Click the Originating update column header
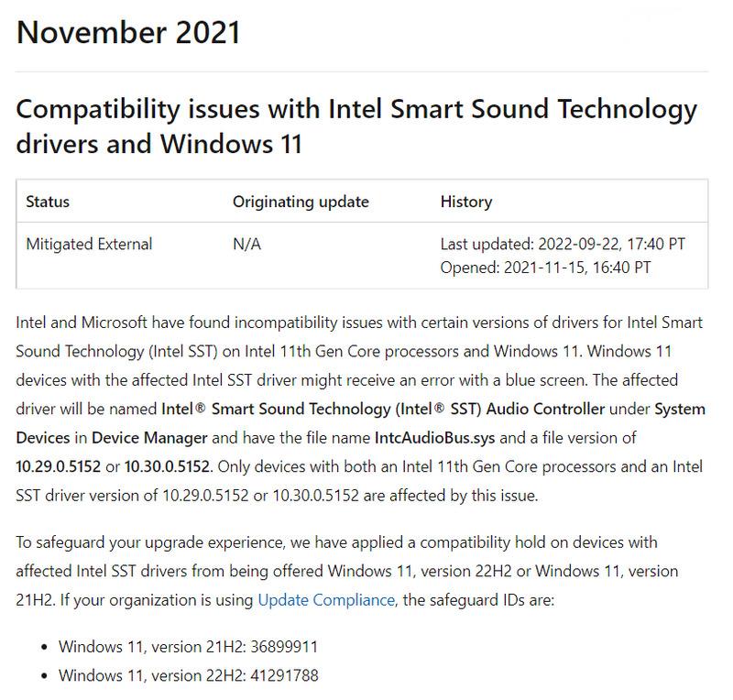Viewport: 733px width, 700px height. (x=301, y=202)
